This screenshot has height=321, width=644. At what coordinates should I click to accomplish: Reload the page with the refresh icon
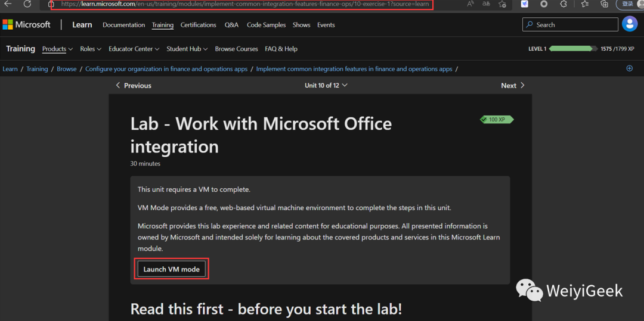27,4
